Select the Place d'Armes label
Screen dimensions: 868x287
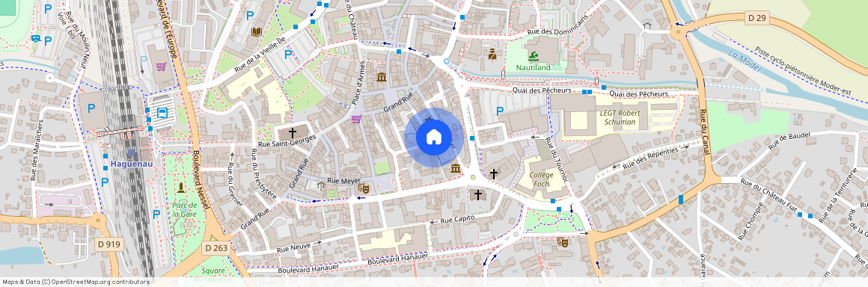(358, 84)
